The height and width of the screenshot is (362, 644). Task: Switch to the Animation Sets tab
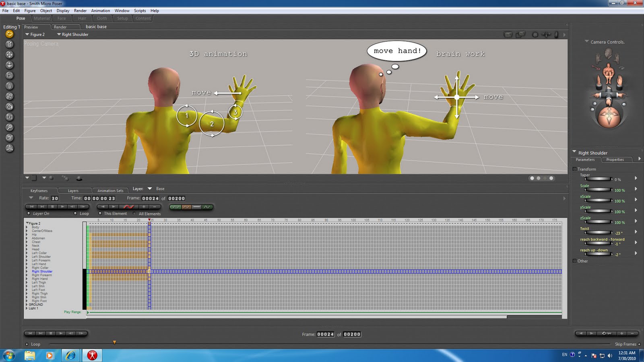110,190
